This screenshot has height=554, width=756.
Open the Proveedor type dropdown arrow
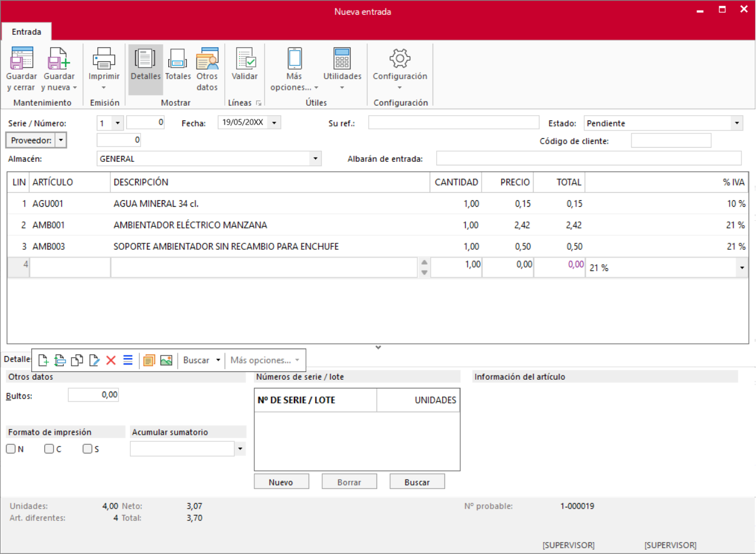tap(61, 141)
